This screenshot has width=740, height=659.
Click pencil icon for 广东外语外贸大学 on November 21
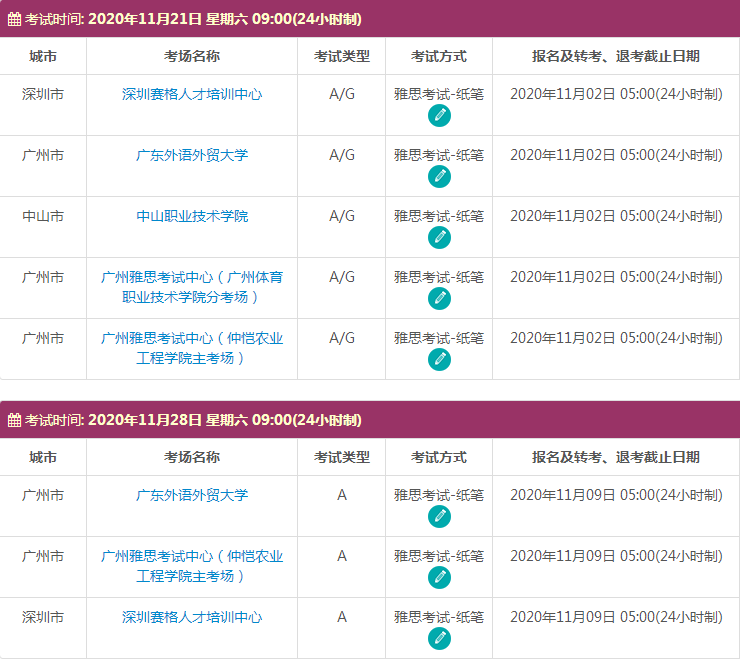[439, 177]
